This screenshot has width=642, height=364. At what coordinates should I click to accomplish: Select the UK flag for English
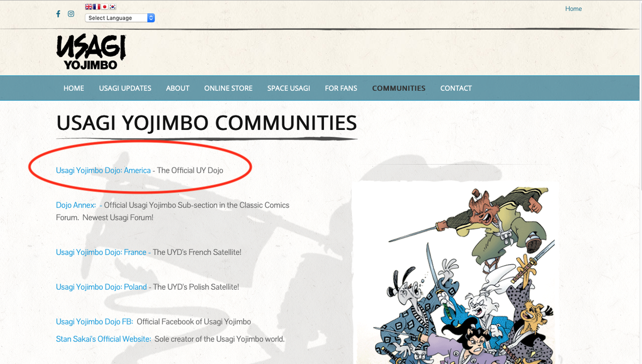[x=89, y=7]
